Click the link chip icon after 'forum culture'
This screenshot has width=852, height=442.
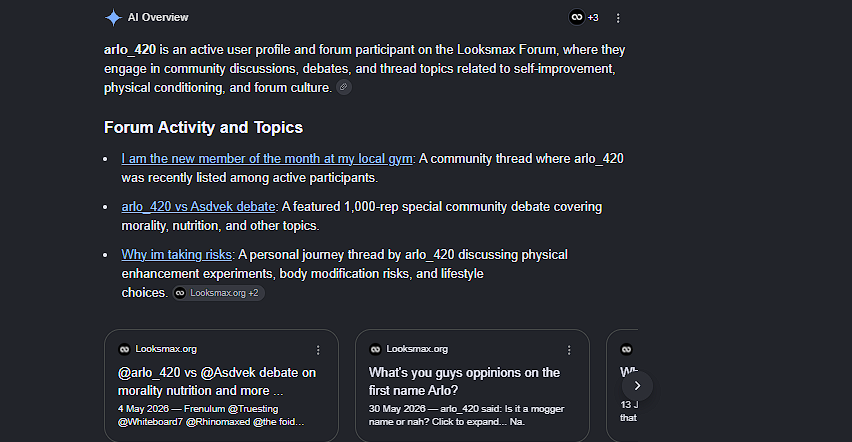pos(343,87)
